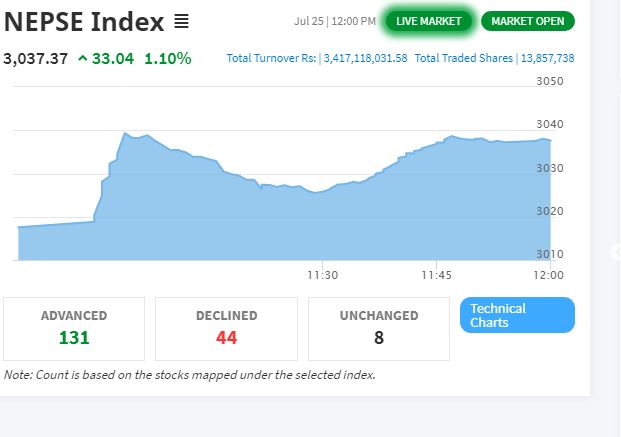
Task: Click the note about stock count mapping
Action: 190,375
